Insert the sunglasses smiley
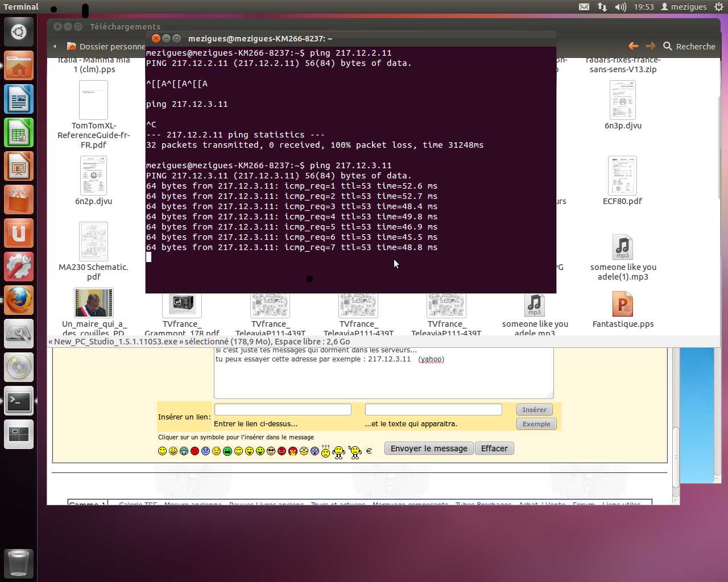728x582 pixels. (271, 451)
